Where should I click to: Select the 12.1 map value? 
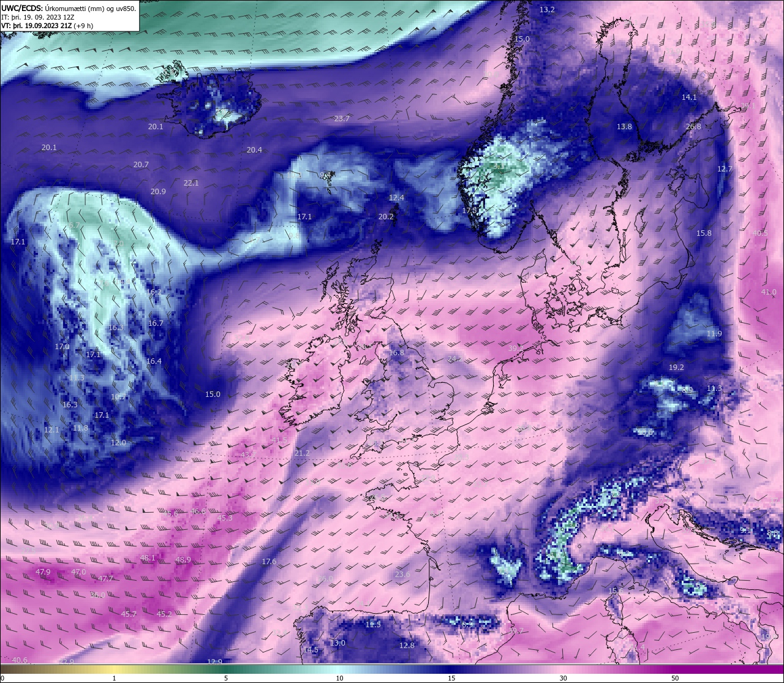tap(51, 430)
